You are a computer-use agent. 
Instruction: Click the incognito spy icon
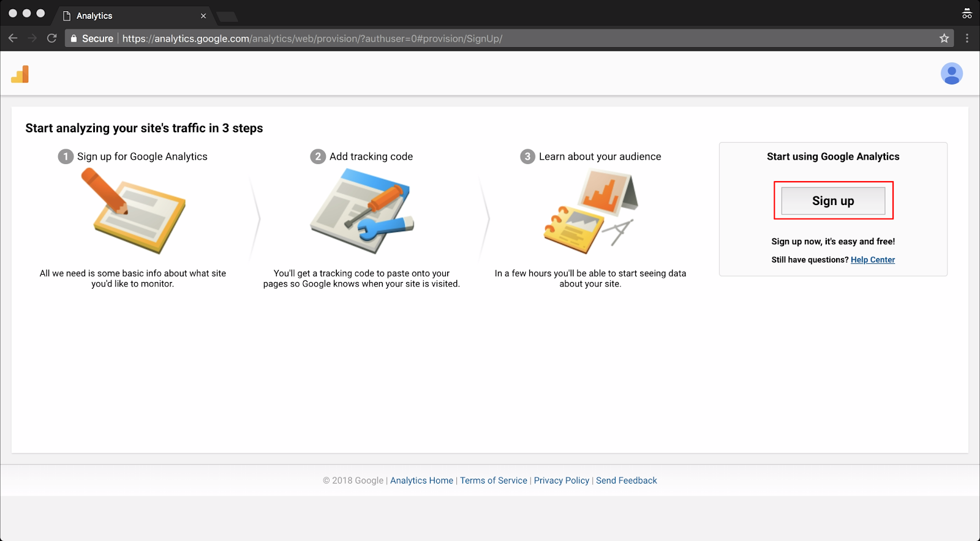(x=967, y=13)
